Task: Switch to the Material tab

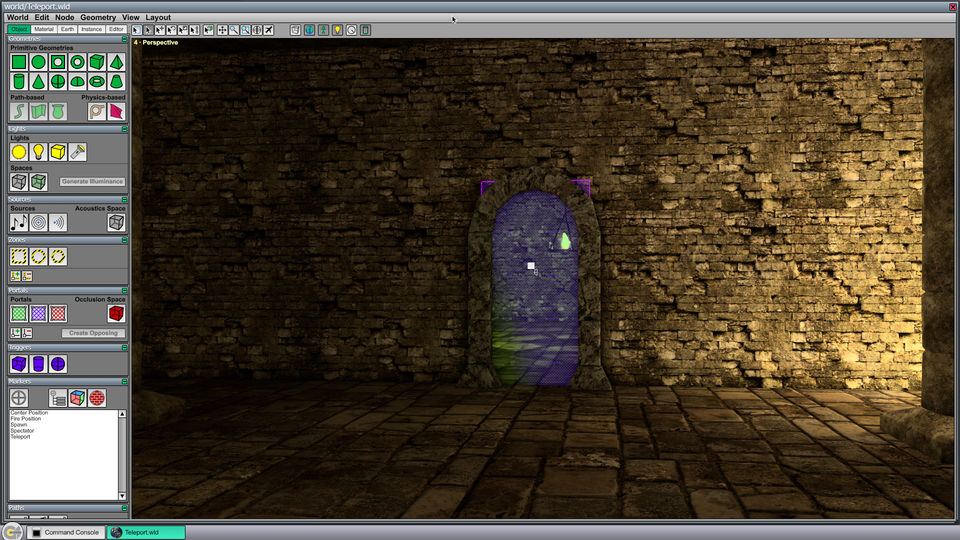Action: tap(43, 29)
